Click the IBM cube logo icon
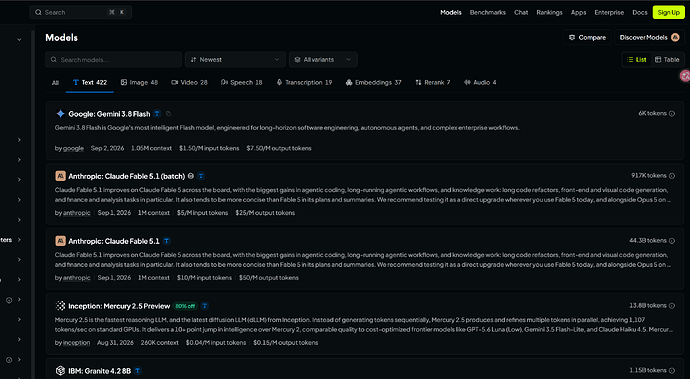 point(60,371)
